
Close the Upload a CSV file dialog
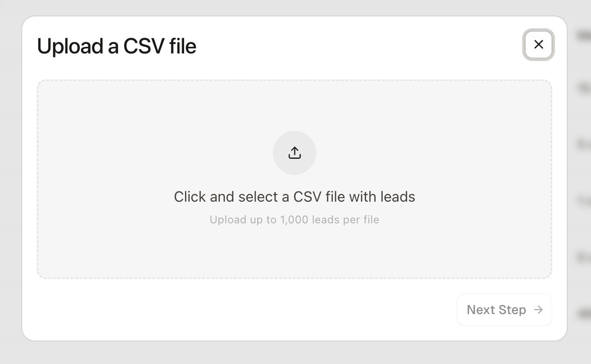tap(539, 44)
